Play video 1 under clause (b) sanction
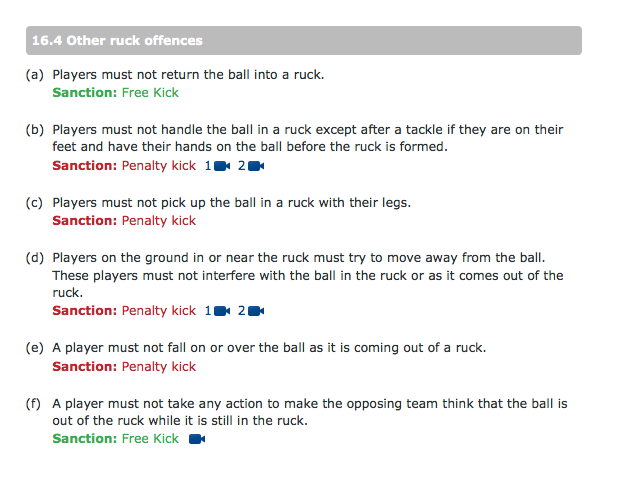The image size is (617, 481). tap(217, 166)
